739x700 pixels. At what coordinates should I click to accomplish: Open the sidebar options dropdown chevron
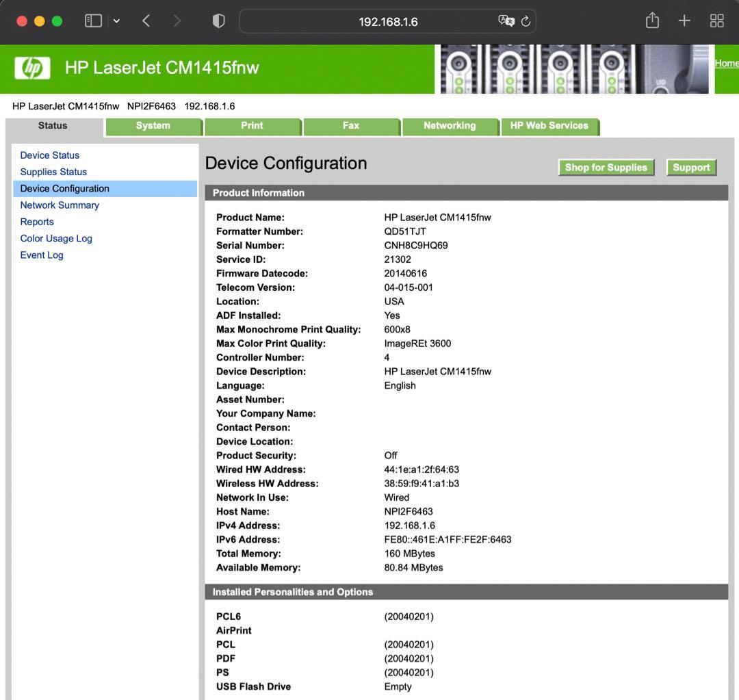(116, 21)
